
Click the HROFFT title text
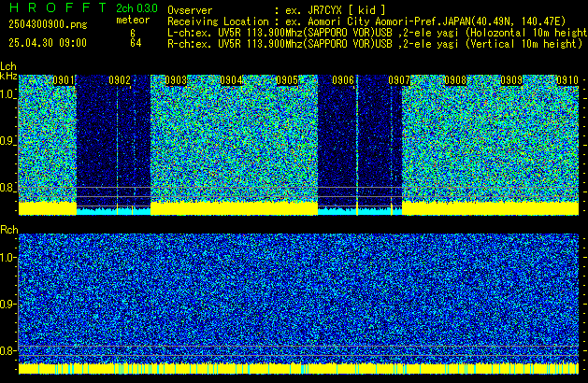pyautogui.click(x=58, y=7)
